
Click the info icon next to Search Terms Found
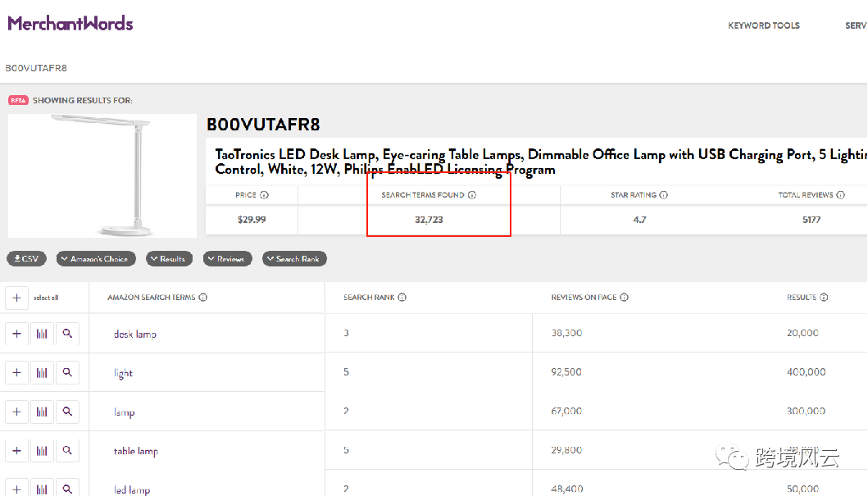tap(471, 195)
